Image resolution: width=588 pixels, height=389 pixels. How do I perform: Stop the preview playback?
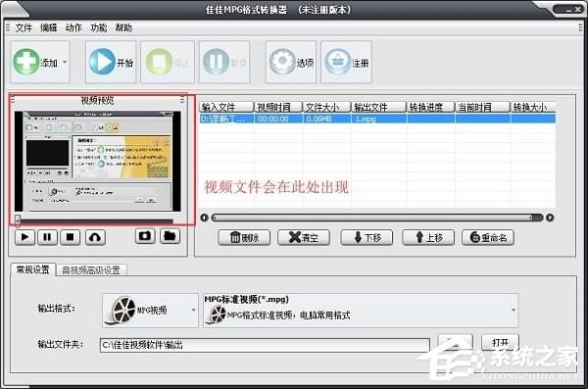71,237
